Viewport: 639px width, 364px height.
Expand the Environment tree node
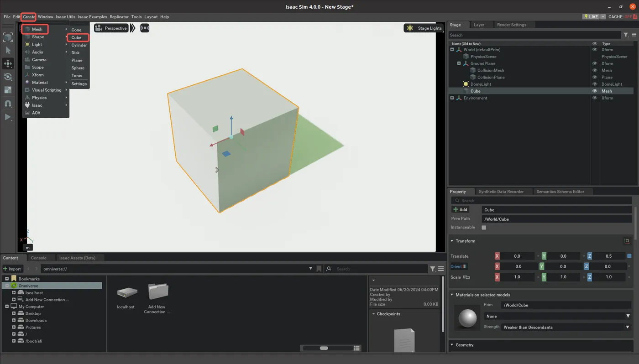pyautogui.click(x=452, y=98)
